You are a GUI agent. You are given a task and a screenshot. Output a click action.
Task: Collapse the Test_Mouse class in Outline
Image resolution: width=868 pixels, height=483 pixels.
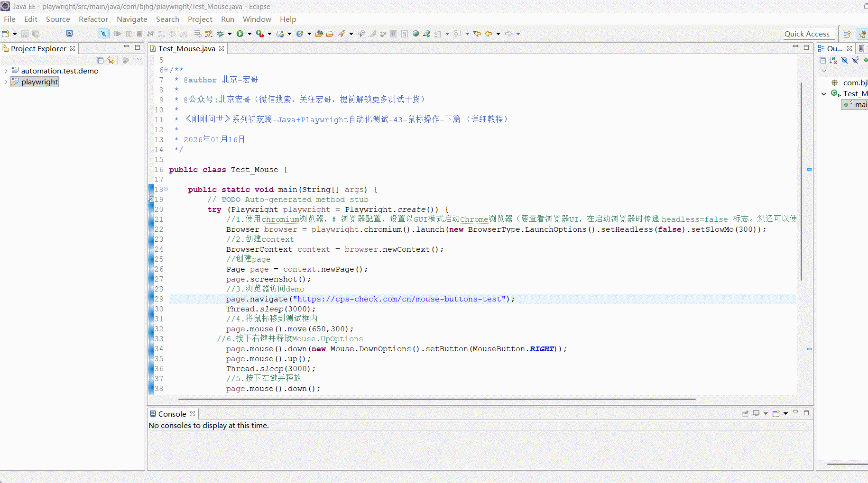click(x=824, y=94)
